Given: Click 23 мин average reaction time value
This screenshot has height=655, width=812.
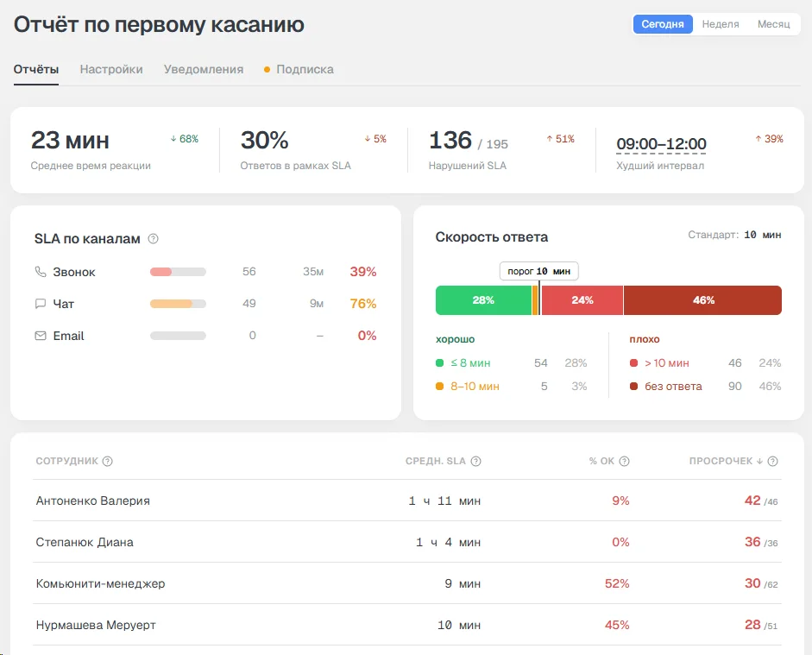Looking at the screenshot, I should point(70,141).
